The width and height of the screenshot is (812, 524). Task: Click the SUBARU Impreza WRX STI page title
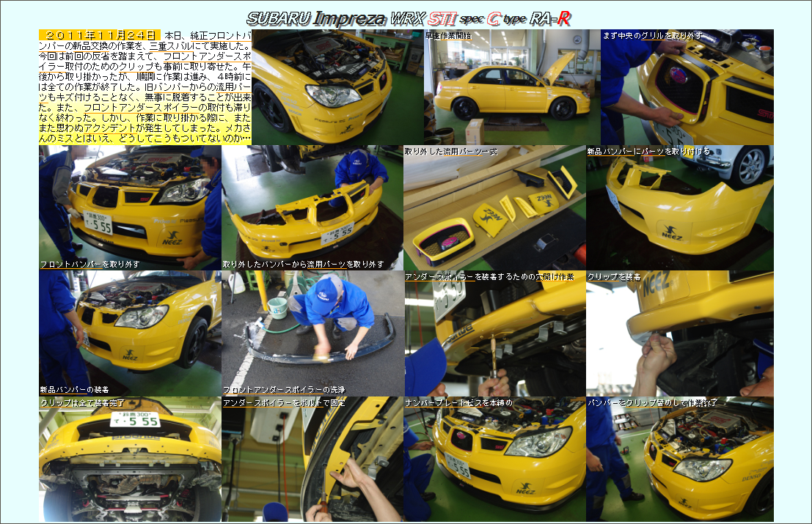click(x=409, y=18)
